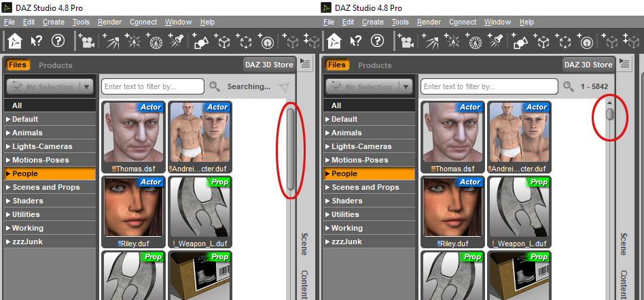Open the panel options menu icon in right window
The height and width of the screenshot is (300, 644).
(624, 63)
